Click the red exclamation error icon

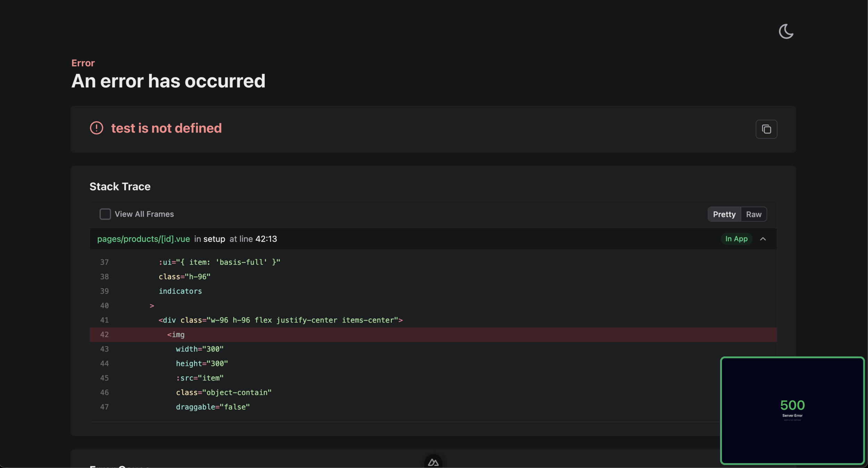[97, 128]
